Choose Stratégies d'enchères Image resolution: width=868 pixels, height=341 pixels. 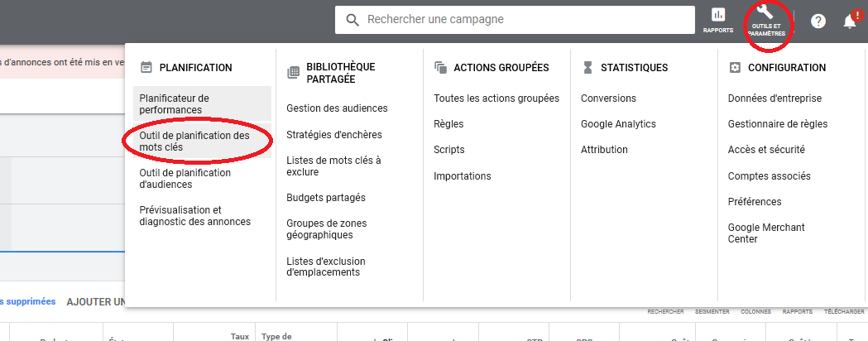pos(334,134)
